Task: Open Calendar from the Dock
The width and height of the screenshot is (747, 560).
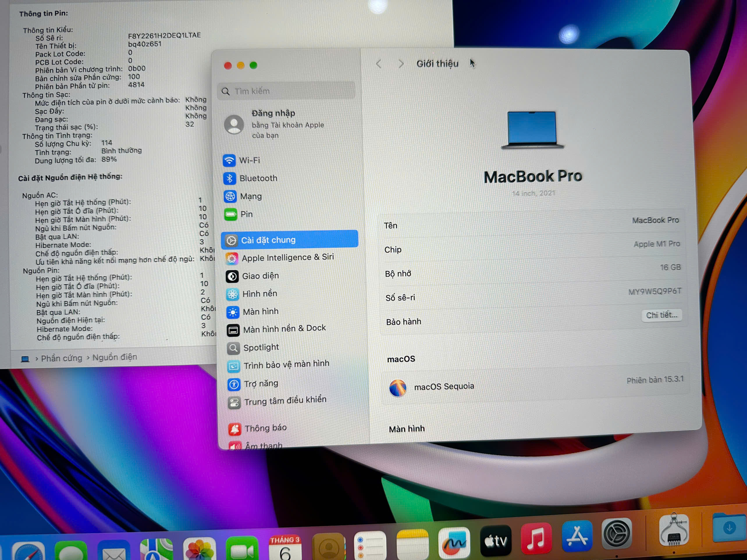Action: coord(285,547)
